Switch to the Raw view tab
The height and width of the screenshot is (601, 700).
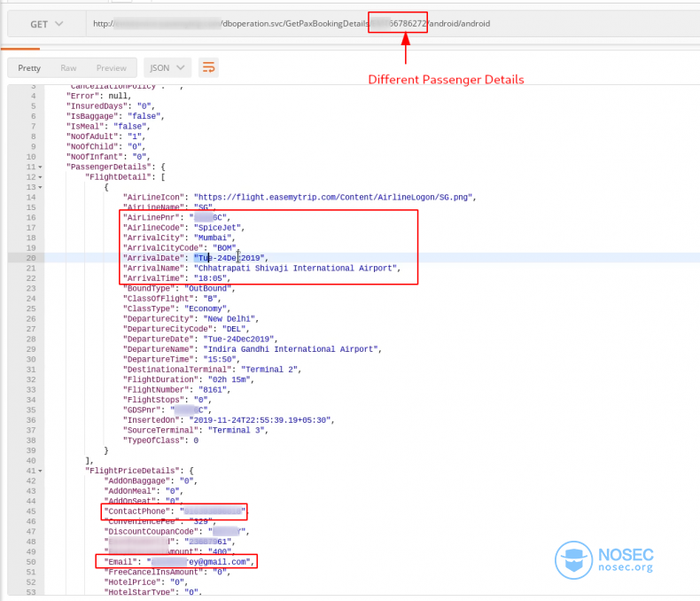tap(68, 68)
